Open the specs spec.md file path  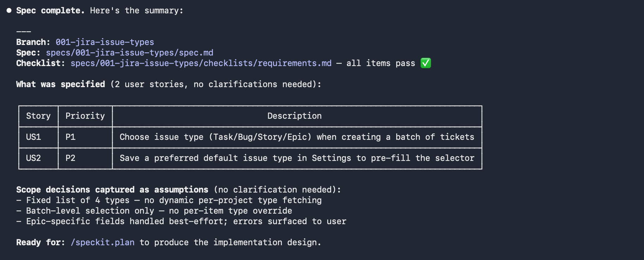(x=130, y=53)
